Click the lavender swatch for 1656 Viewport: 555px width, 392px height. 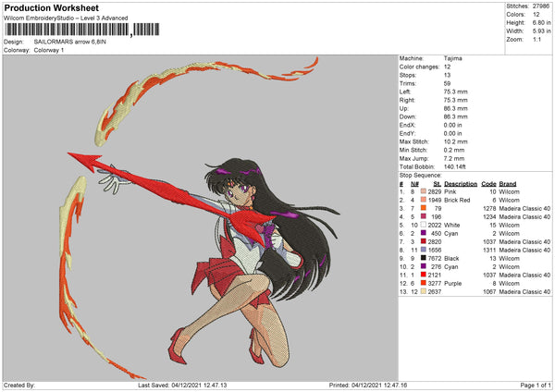(424, 250)
